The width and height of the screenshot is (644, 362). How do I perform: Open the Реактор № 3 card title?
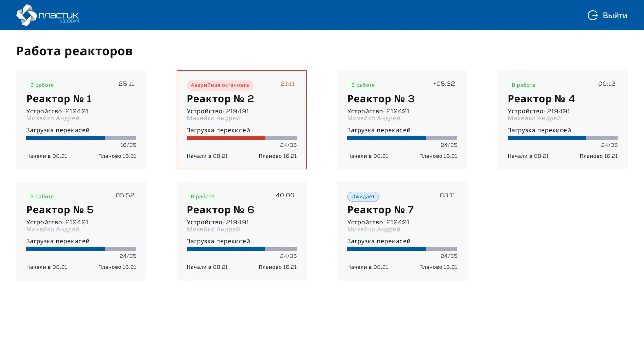coord(380,99)
